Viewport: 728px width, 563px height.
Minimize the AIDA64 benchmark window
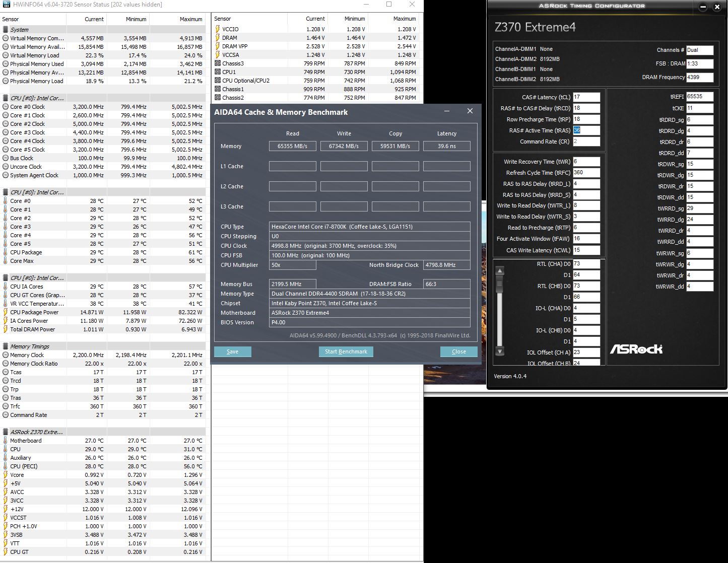pos(447,111)
